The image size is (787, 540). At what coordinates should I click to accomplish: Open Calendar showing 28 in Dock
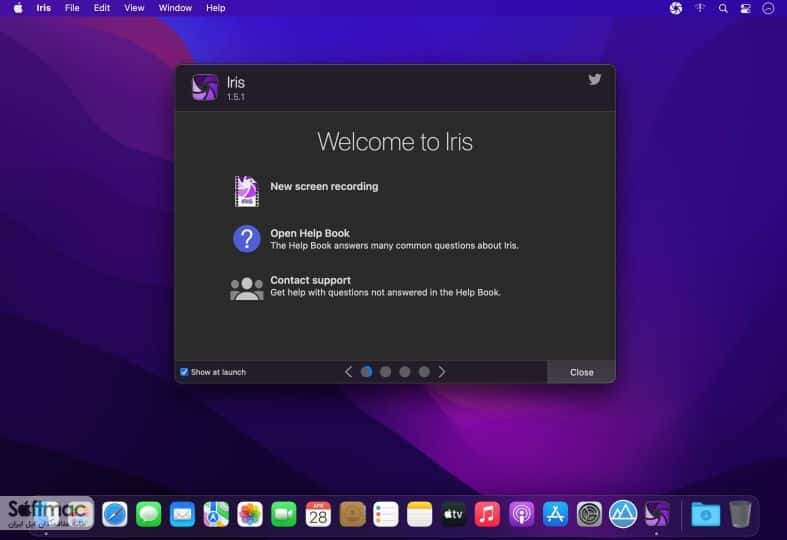coord(318,514)
